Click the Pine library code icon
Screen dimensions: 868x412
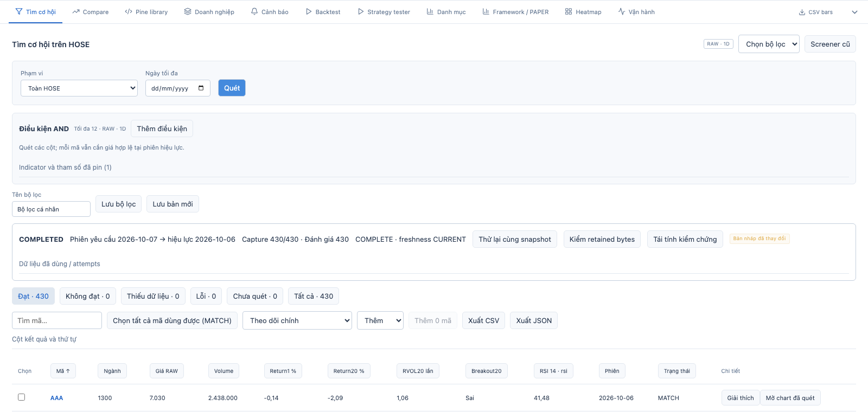pyautogui.click(x=129, y=11)
